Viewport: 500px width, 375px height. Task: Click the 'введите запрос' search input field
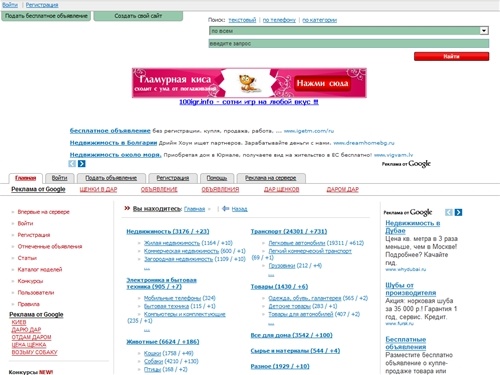click(349, 43)
